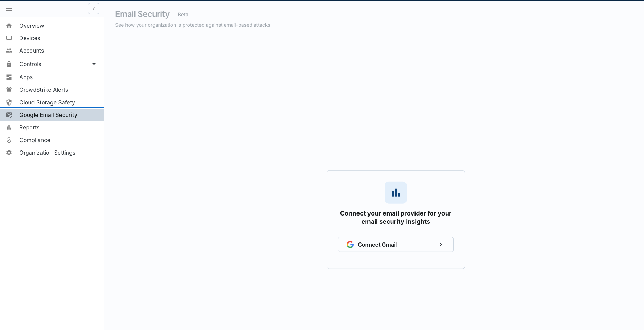Image resolution: width=644 pixels, height=330 pixels.
Task: Click the Devices laptop icon
Action: tap(9, 38)
